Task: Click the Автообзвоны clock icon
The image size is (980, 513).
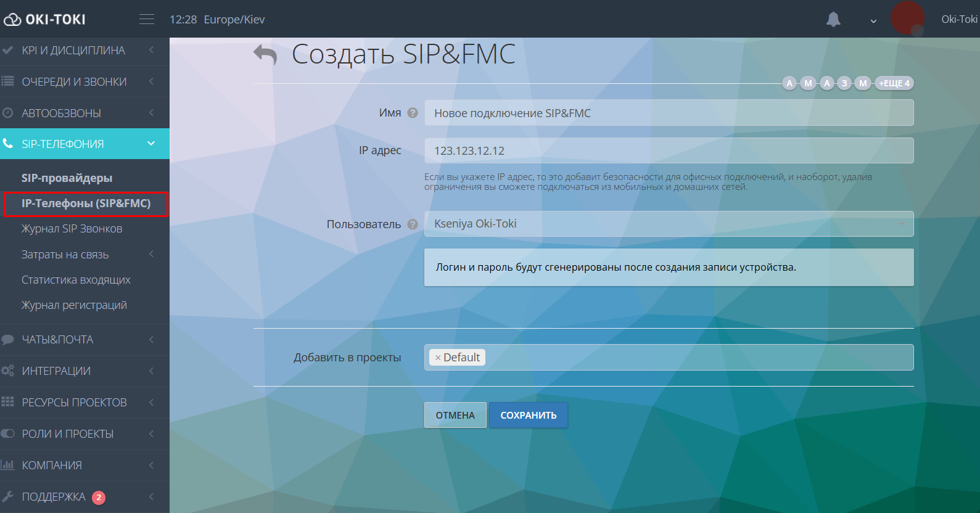Action: click(x=8, y=113)
